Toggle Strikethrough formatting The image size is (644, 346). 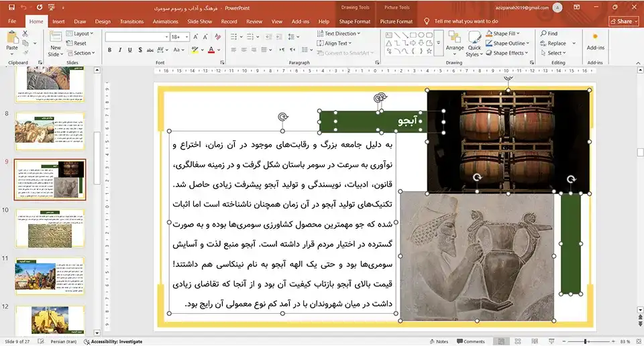(150, 50)
